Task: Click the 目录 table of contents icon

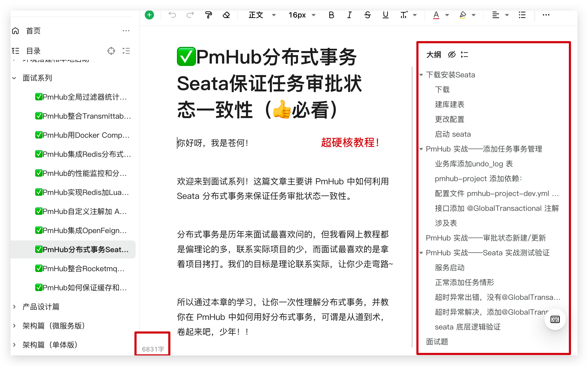Action: coord(16,51)
